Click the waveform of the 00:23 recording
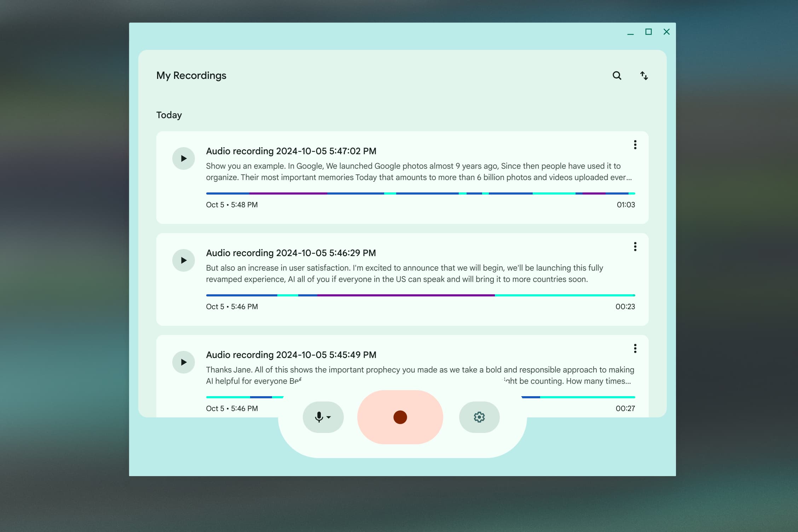The width and height of the screenshot is (798, 532). click(420, 295)
